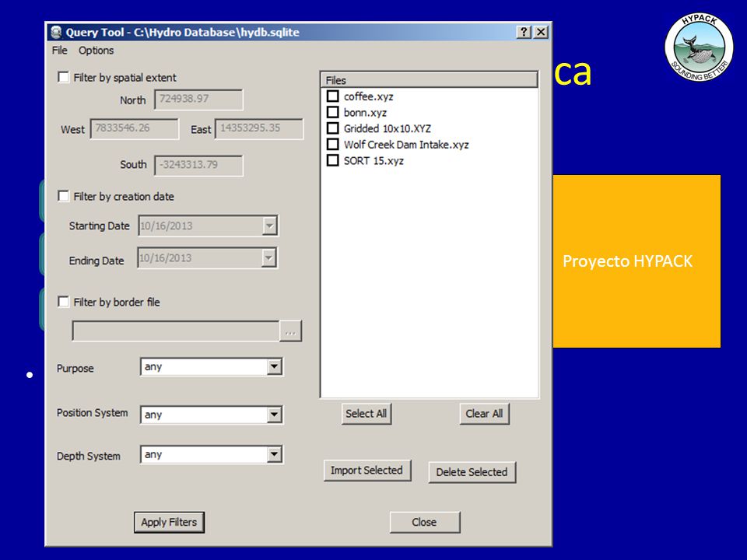
Task: Select the bonn.xyz file name
Action: [365, 113]
